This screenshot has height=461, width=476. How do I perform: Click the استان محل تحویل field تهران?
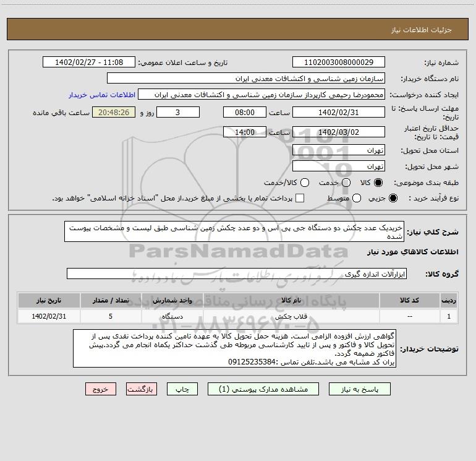point(339,150)
